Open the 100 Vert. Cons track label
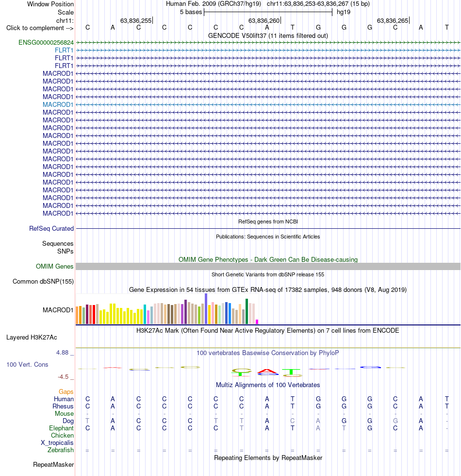Screen dimensions: 461x476 27,364
